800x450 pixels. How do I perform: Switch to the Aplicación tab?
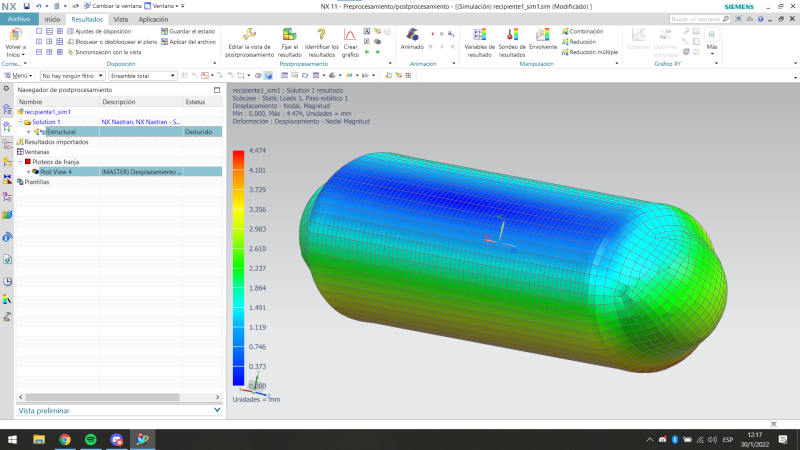(153, 19)
